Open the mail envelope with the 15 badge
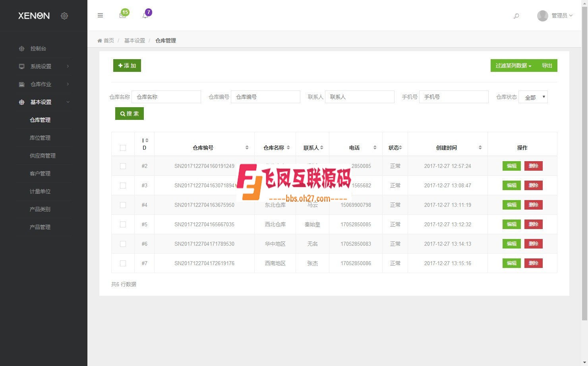This screenshot has width=588, height=366. tap(123, 15)
